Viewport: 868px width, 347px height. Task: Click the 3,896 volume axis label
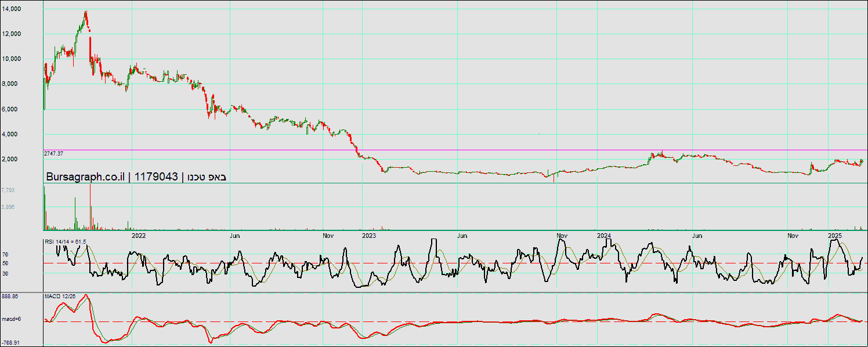pos(8,207)
